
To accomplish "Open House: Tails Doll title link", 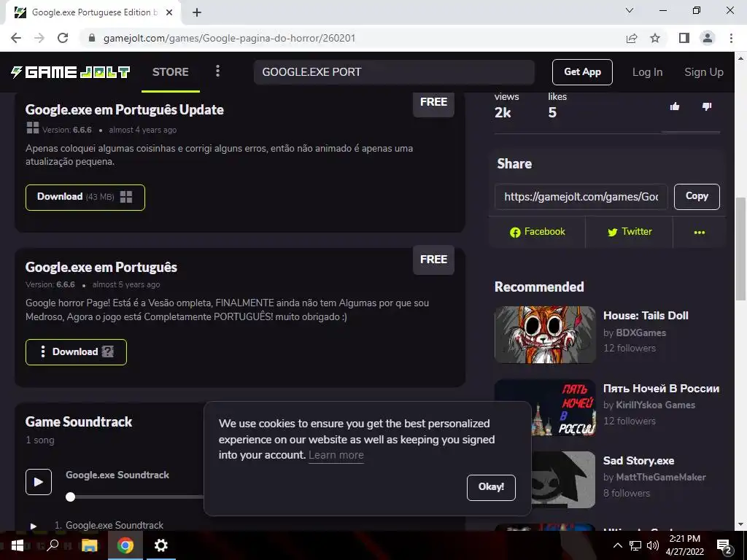I will coord(646,316).
